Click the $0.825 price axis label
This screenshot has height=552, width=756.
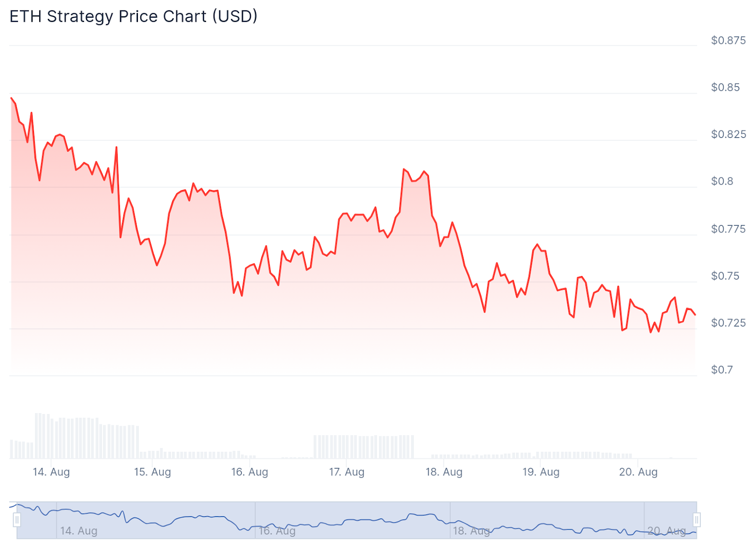point(728,135)
